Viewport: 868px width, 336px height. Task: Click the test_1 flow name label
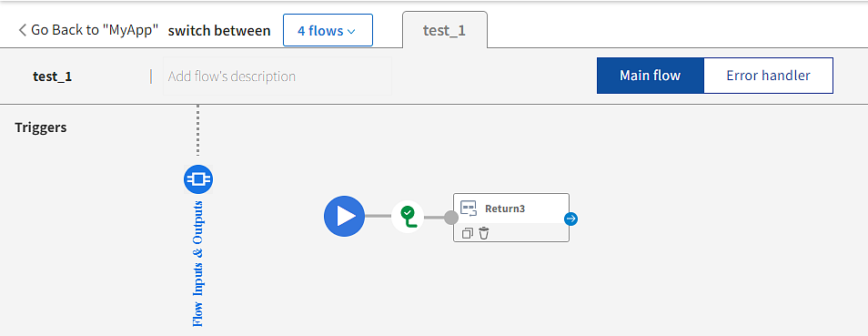pos(53,76)
